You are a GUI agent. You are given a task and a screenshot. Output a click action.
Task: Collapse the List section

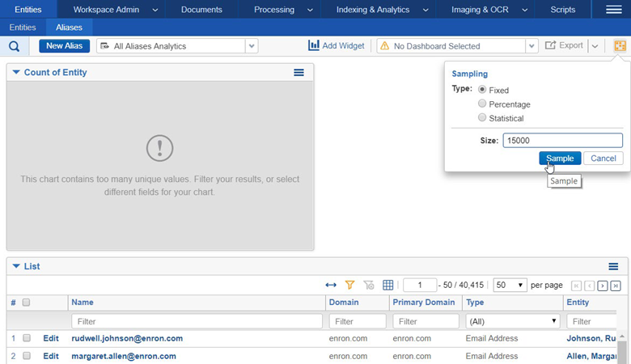click(x=16, y=266)
